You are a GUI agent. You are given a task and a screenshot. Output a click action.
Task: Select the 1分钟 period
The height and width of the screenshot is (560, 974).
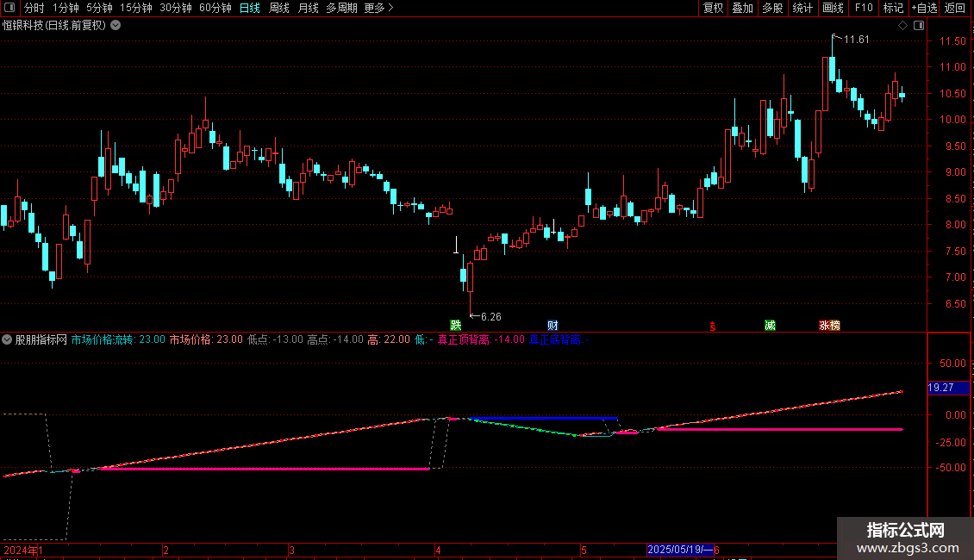66,8
